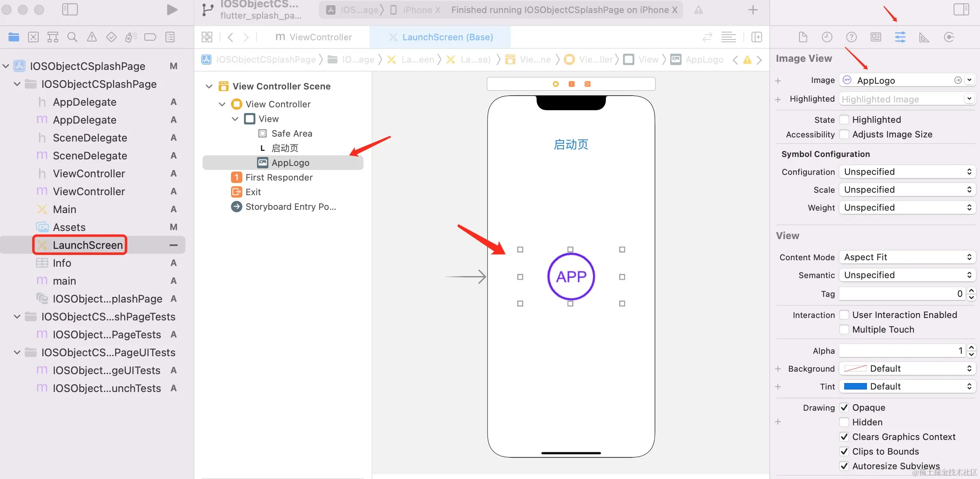Open the Connections inspector icon

[x=949, y=37]
